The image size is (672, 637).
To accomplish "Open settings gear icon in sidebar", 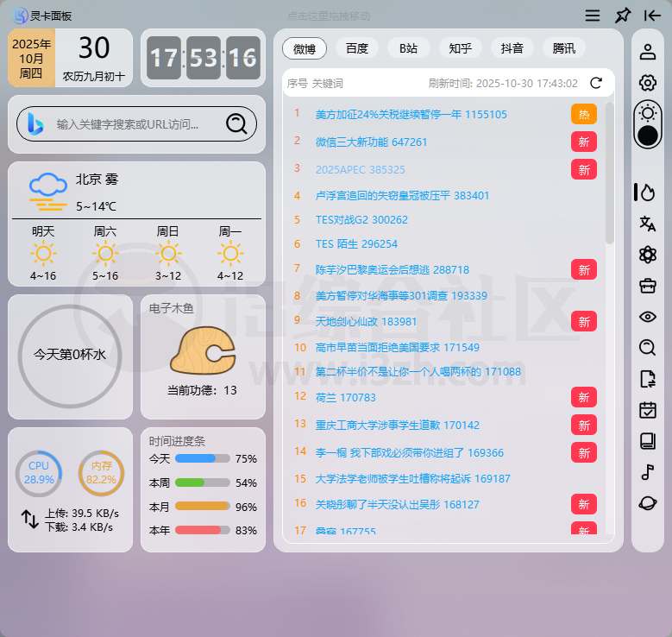I will click(x=648, y=83).
